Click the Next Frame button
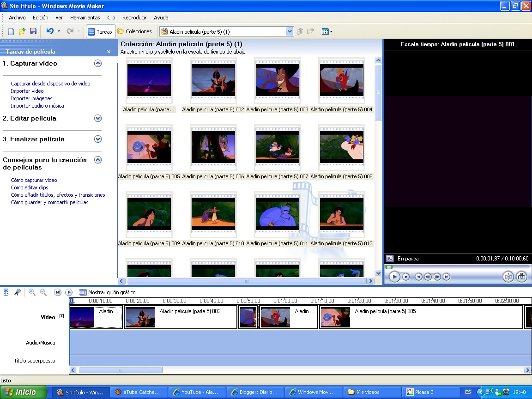 (x=437, y=277)
